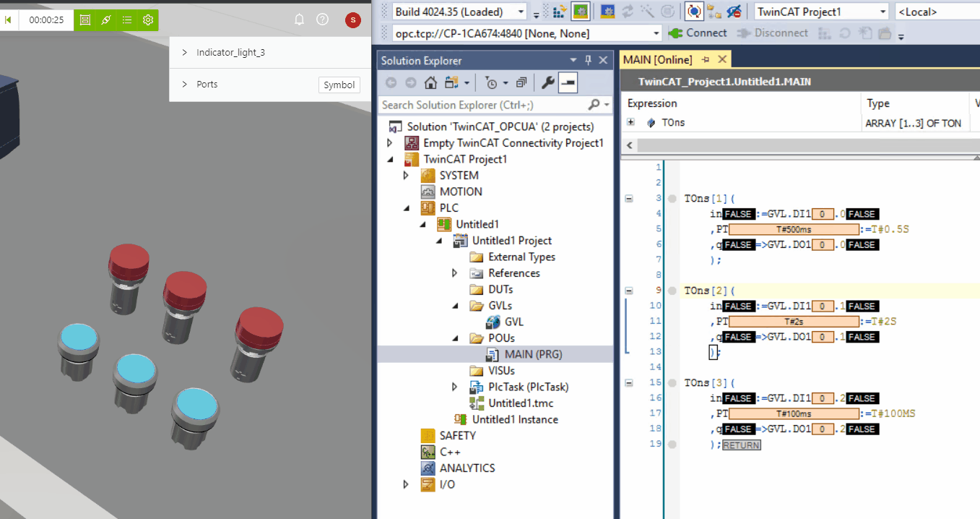Select MAIN (PRG) in POUs
This screenshot has width=980, height=519.
(533, 354)
